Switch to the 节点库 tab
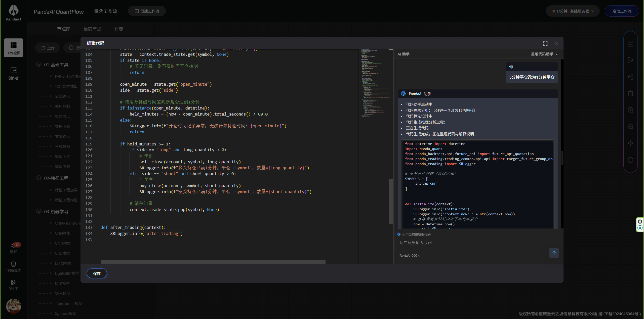 tap(64, 29)
